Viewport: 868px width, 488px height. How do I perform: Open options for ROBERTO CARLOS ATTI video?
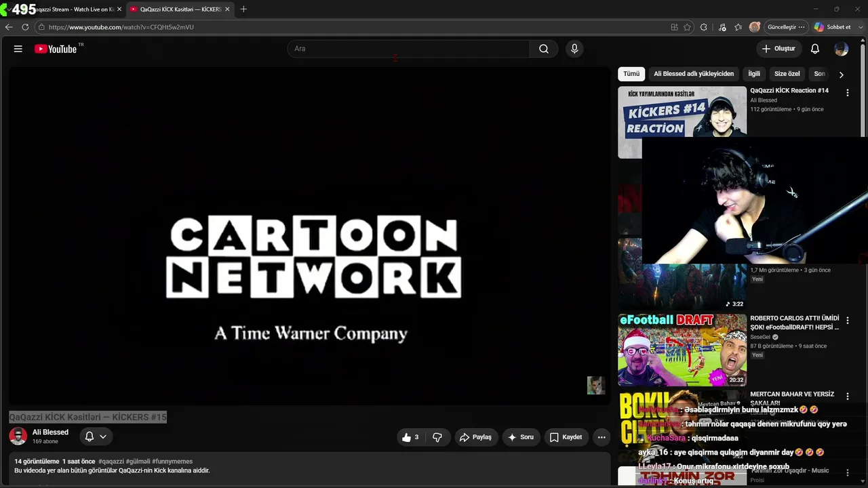tap(847, 321)
